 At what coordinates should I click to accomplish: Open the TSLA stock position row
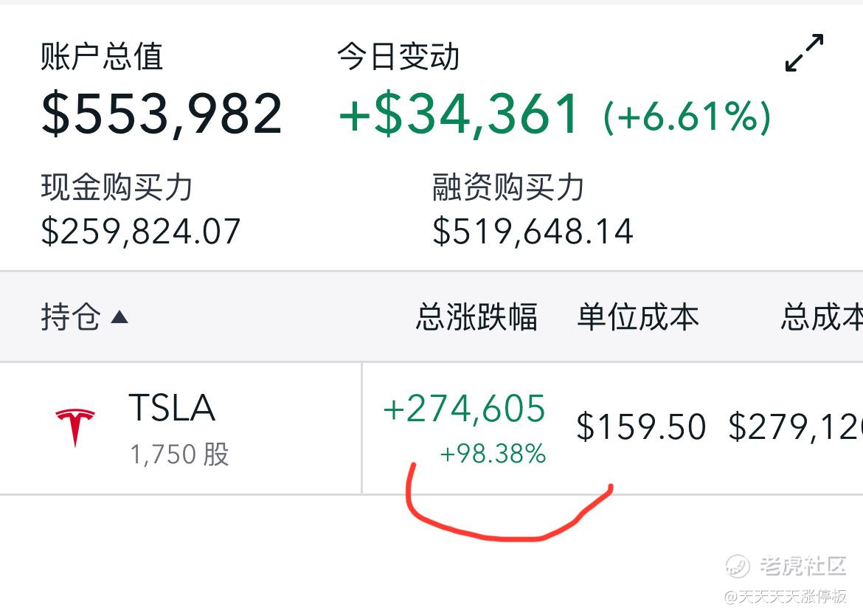pos(431,429)
